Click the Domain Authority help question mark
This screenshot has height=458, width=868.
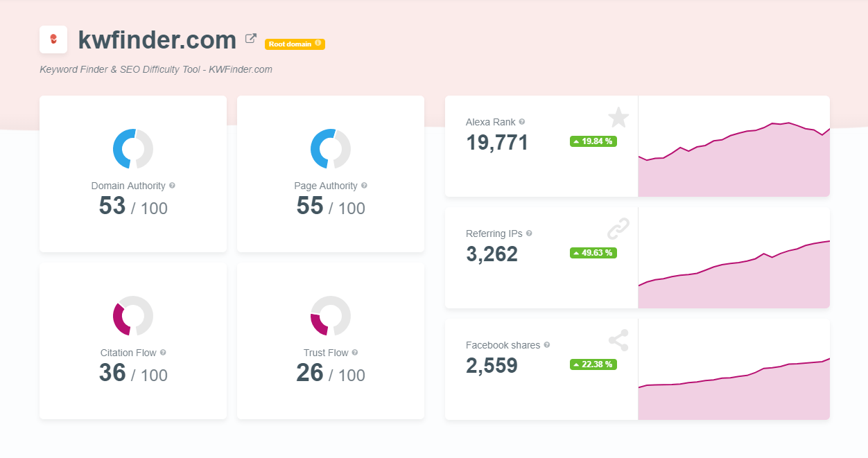[172, 186]
